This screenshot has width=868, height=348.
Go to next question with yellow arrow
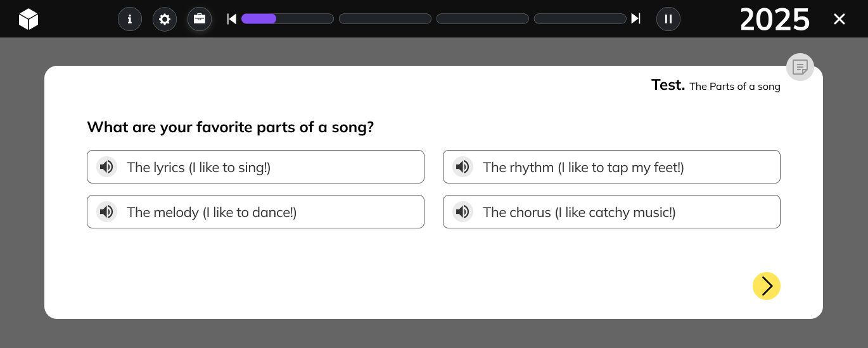tap(767, 286)
